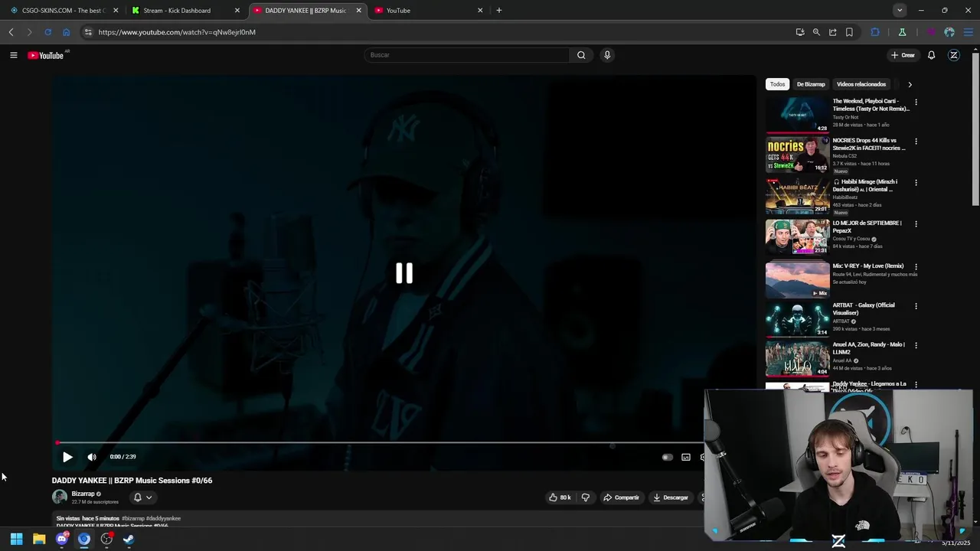Open the browser main menu icon
The width and height of the screenshot is (980, 551).
969,32
